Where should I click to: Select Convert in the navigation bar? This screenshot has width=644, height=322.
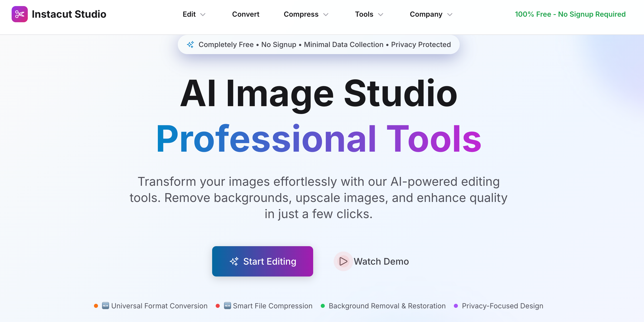(x=246, y=14)
